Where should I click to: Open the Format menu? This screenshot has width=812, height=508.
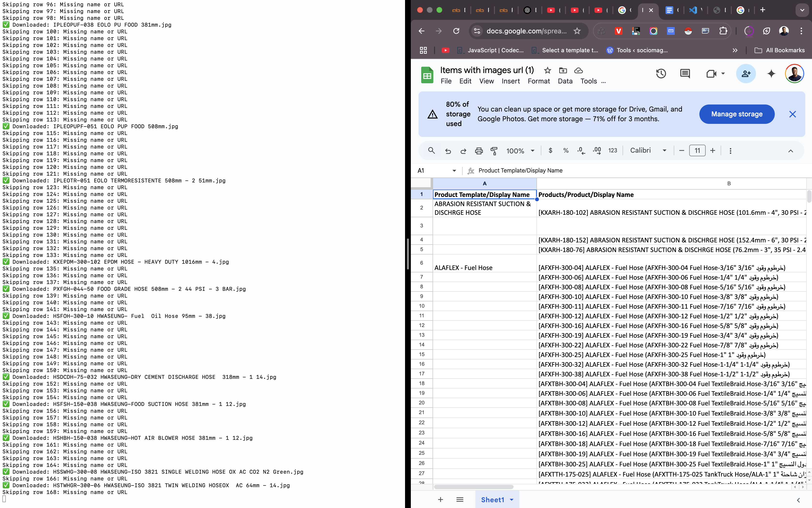pos(539,81)
